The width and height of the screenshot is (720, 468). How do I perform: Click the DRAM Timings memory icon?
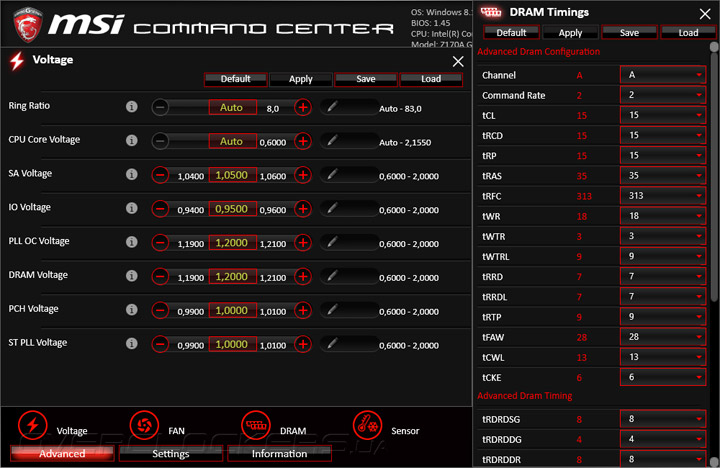491,12
